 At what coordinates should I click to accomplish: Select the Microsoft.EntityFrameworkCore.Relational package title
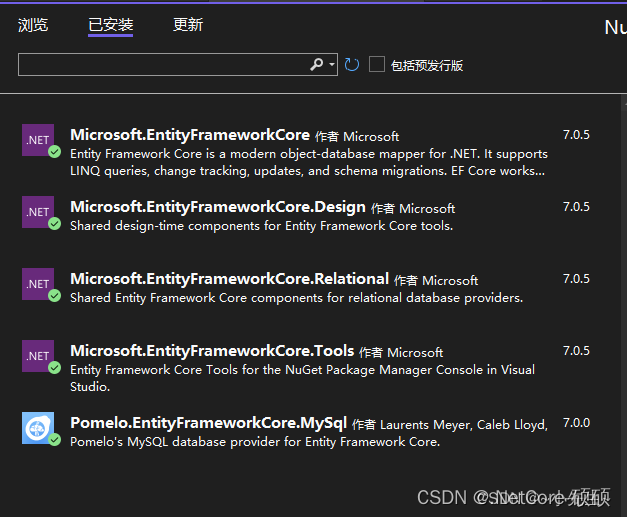(230, 279)
